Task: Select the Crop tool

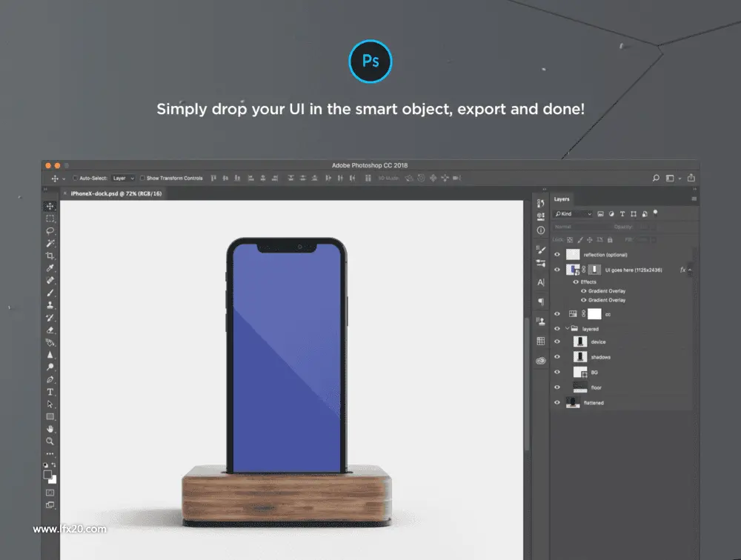Action: point(50,256)
